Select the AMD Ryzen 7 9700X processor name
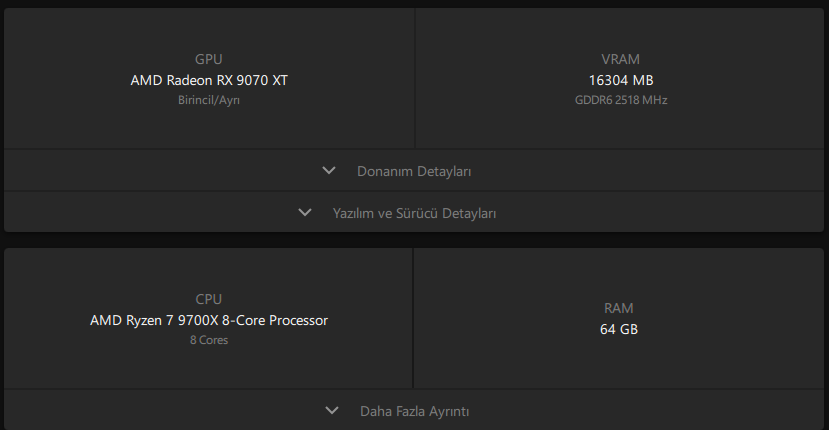 pyautogui.click(x=209, y=320)
